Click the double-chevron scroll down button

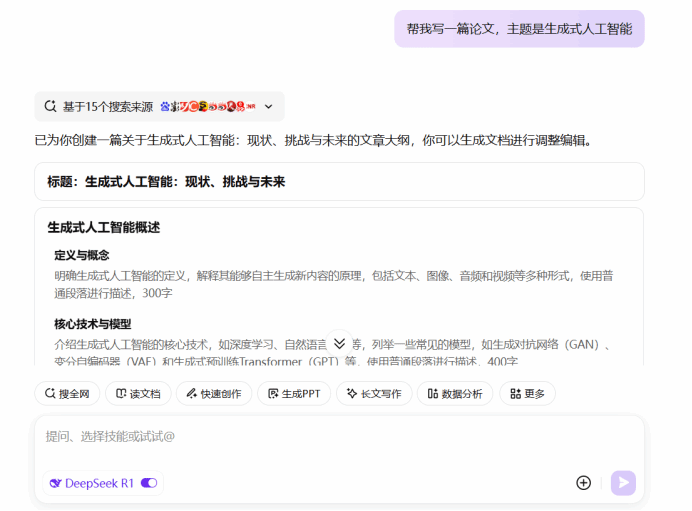click(x=339, y=343)
